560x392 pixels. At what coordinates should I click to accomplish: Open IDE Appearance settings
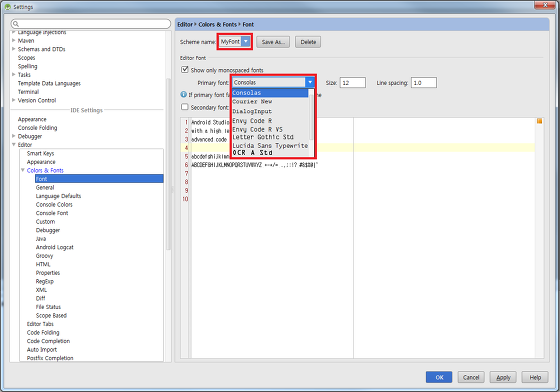[32, 119]
